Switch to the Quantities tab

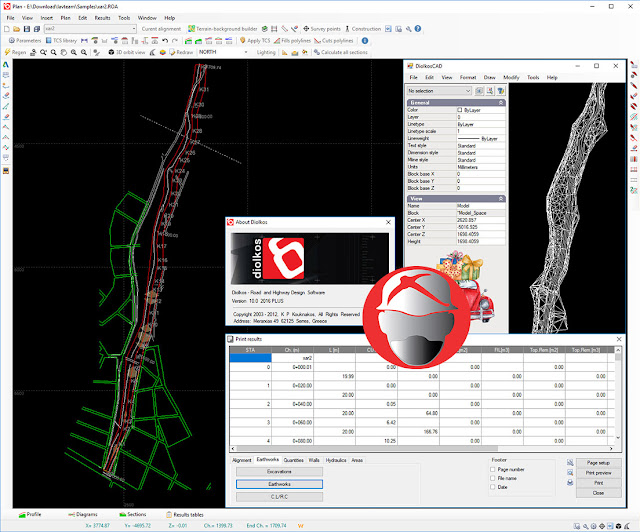293,460
